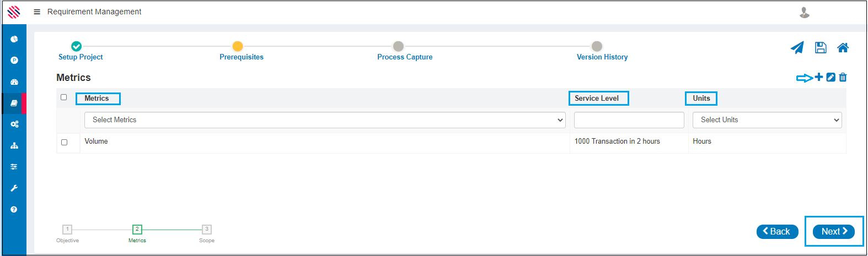Click the floppy disk save icon
This screenshot has width=868, height=256.
[x=821, y=48]
